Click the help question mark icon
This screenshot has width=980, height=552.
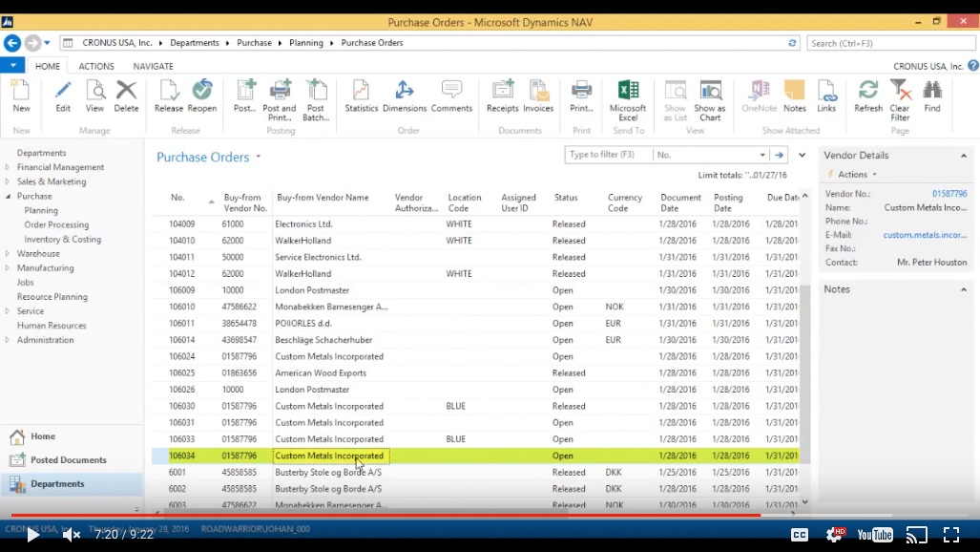973,65
